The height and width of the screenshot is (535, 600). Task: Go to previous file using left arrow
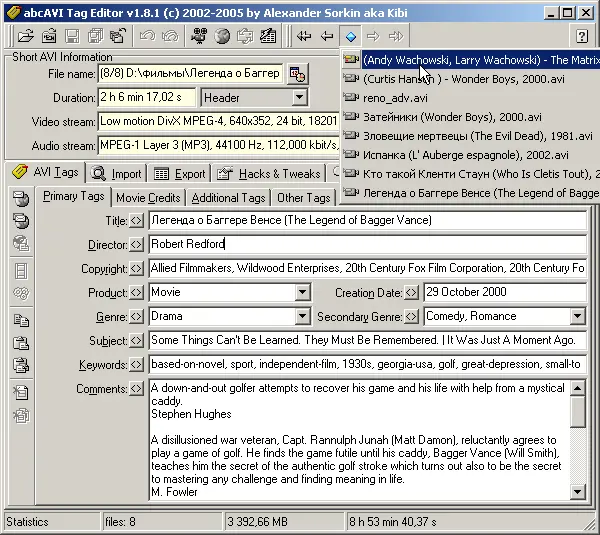point(327,37)
